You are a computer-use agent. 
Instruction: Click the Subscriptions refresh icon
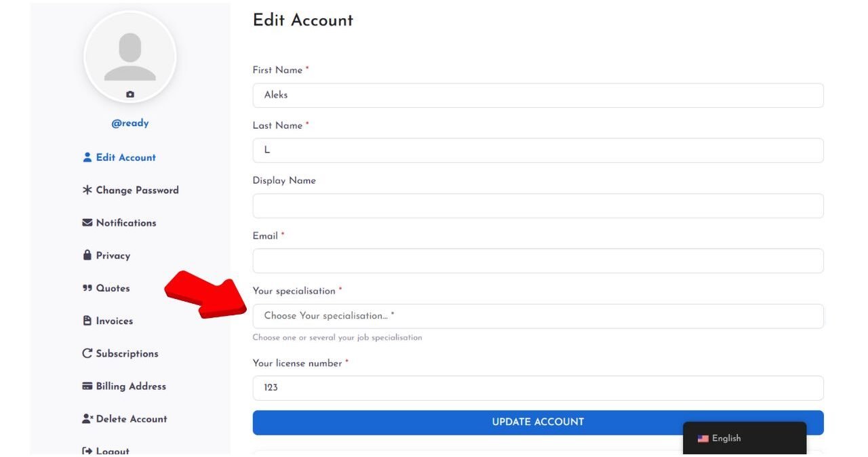[87, 353]
